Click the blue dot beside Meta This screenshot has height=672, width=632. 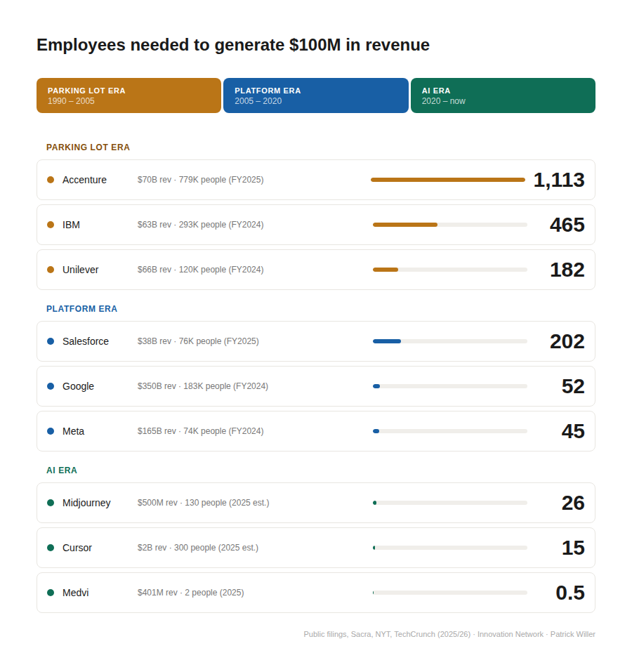coord(51,431)
